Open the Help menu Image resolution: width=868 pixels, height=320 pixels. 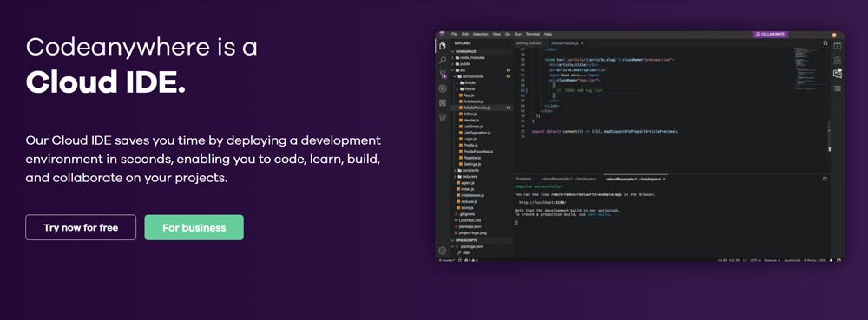tap(548, 35)
